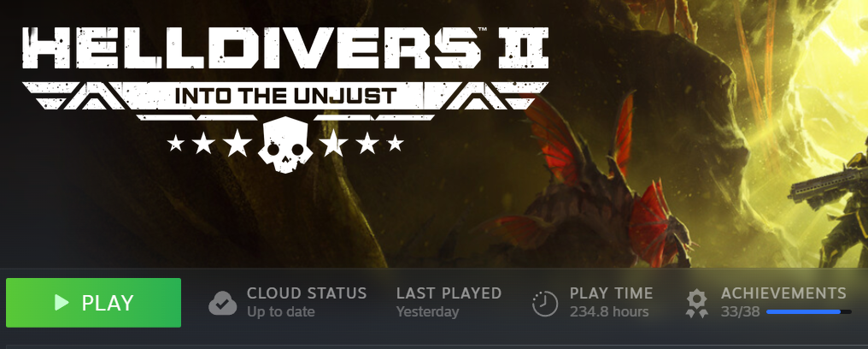Select the "Yesterday" last played value
The height and width of the screenshot is (349, 868).
tap(427, 312)
